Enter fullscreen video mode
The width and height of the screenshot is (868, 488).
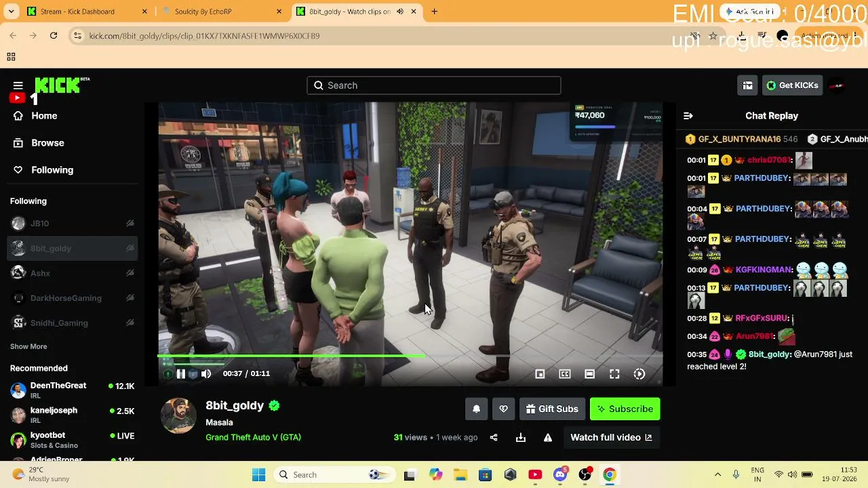coord(614,374)
